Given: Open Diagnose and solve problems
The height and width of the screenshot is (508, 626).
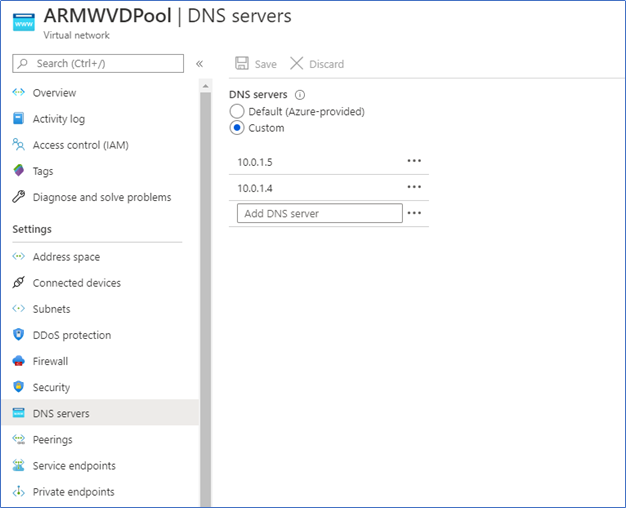Looking at the screenshot, I should click(x=102, y=197).
